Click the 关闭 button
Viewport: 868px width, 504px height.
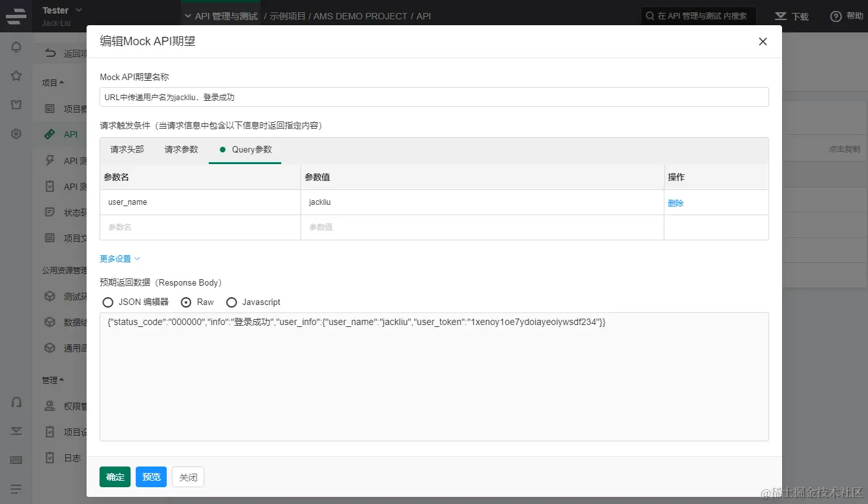(x=188, y=477)
